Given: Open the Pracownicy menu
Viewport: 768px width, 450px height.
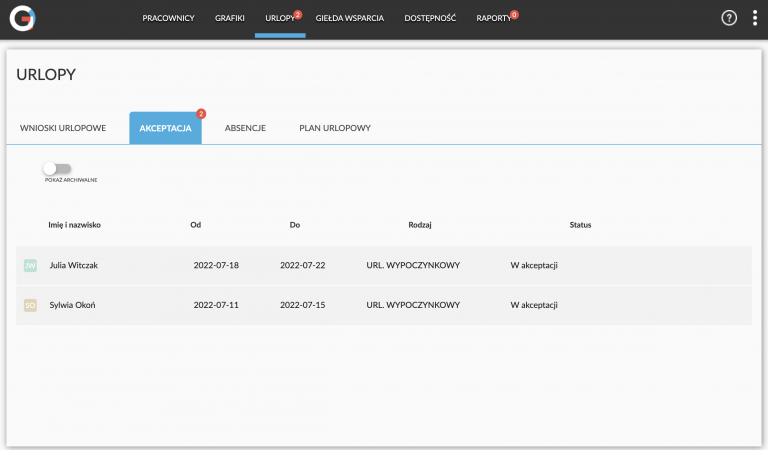Looking at the screenshot, I should (168, 18).
